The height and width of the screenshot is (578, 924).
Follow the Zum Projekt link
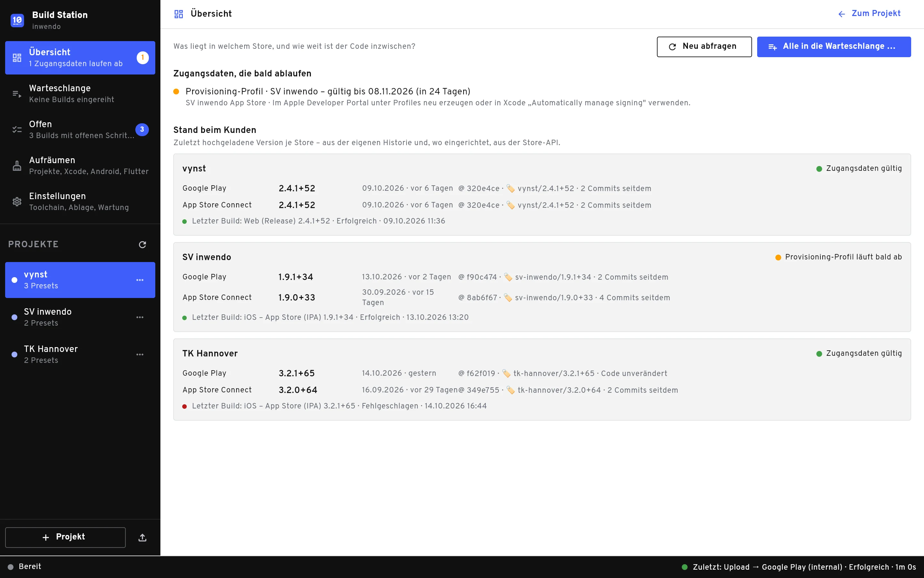[x=869, y=14]
